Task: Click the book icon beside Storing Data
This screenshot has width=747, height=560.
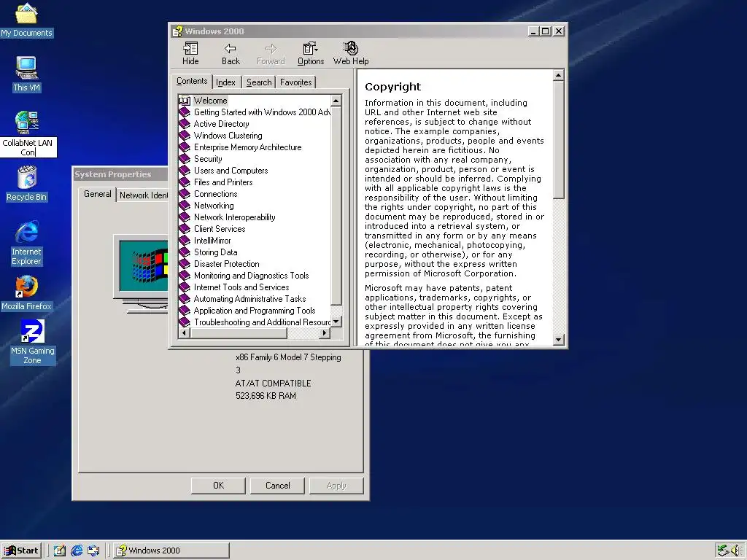Action: coord(185,252)
